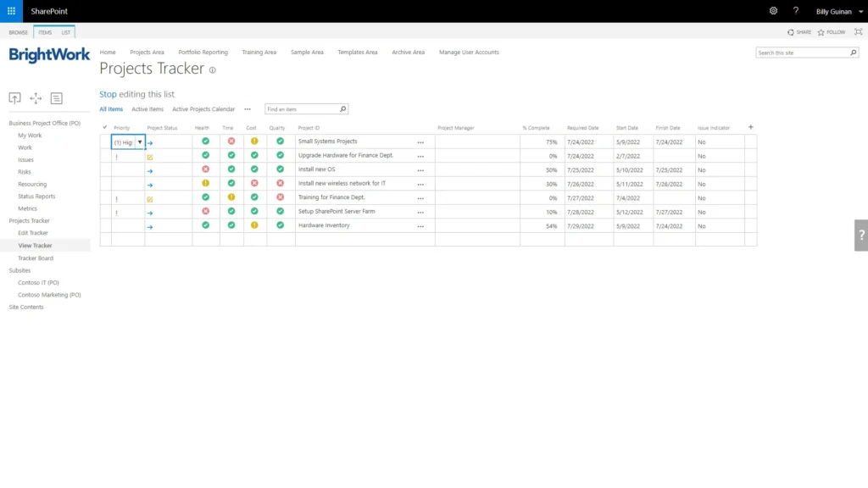
Task: Click the focus on content icon
Action: pyautogui.click(x=858, y=32)
